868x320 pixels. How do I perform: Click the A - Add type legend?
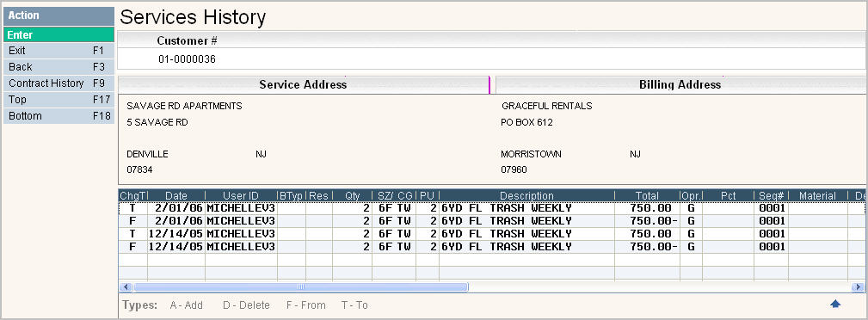click(187, 305)
